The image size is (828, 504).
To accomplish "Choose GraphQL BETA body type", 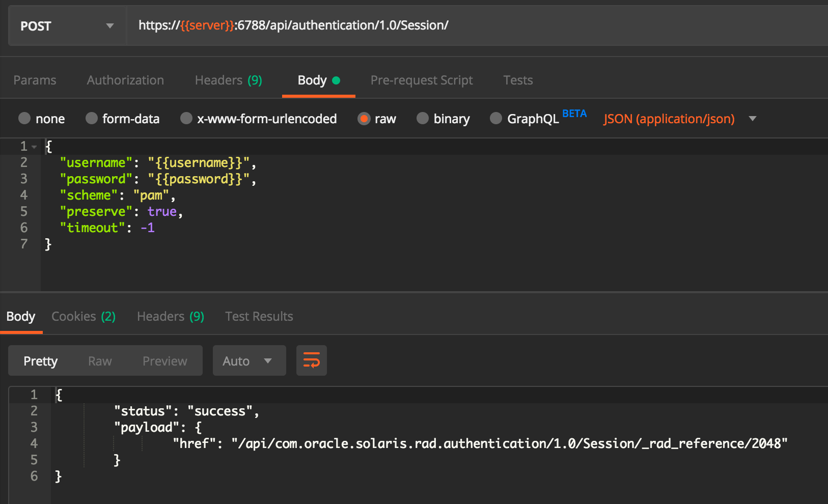I will [496, 119].
